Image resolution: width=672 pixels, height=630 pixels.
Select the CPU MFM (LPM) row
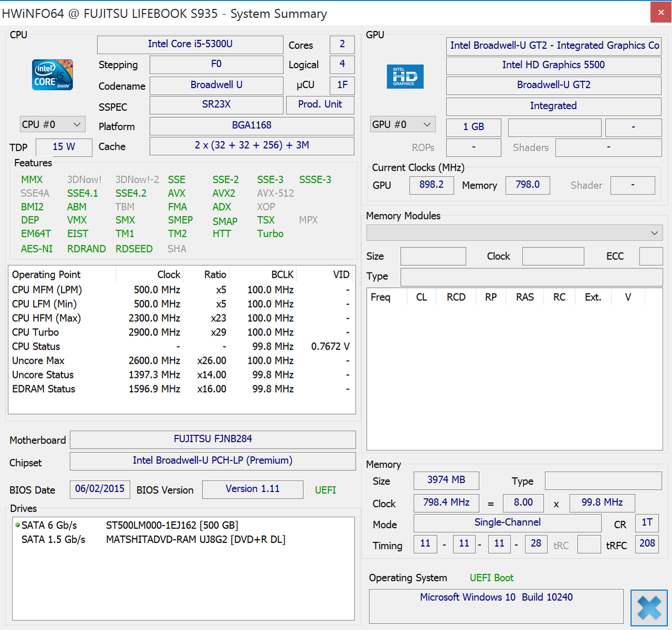(x=181, y=290)
